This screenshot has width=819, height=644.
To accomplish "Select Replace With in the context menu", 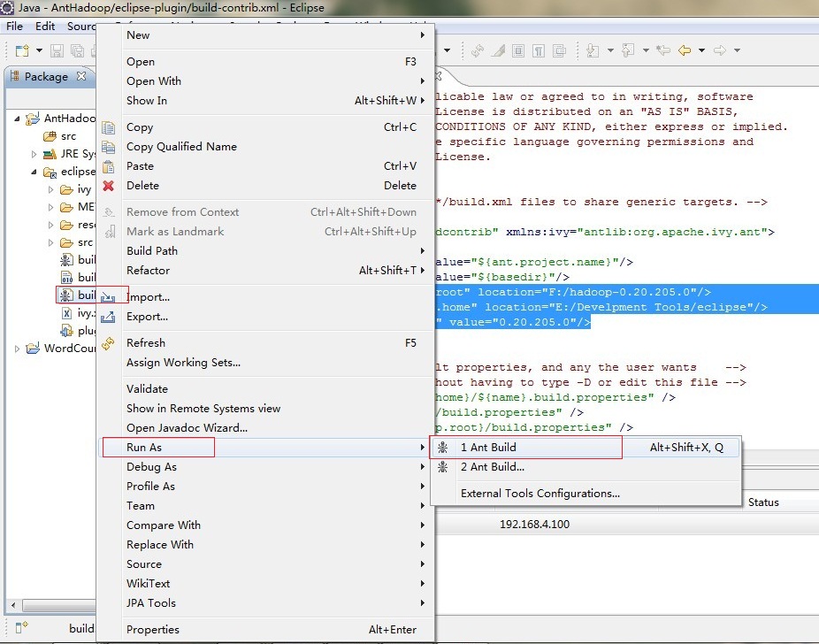I will click(266, 544).
